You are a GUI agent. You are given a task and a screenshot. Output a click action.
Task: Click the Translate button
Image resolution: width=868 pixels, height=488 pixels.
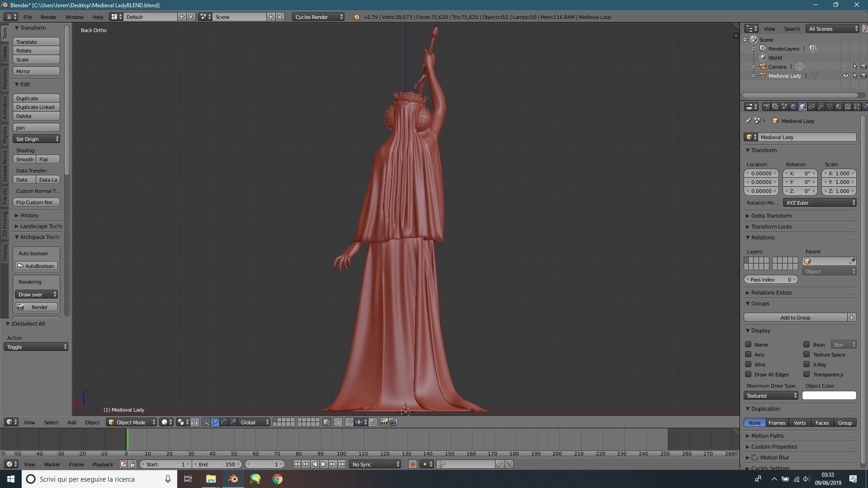pyautogui.click(x=37, y=42)
